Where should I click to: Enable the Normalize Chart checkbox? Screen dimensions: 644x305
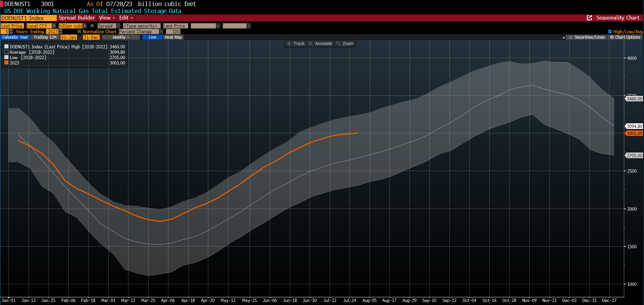(x=79, y=32)
